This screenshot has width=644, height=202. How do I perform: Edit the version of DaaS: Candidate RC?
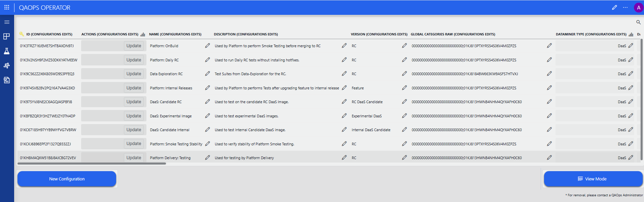point(404,102)
